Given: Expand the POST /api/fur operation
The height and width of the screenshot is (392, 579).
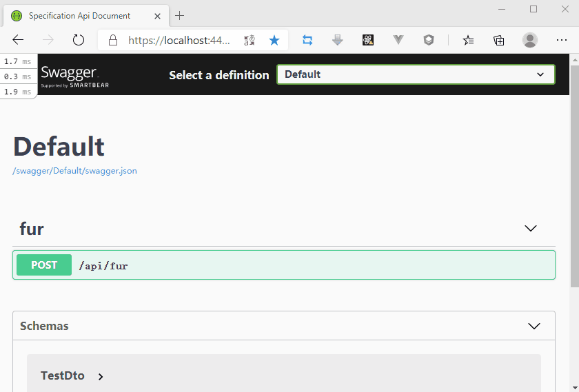Looking at the screenshot, I should coord(283,265).
